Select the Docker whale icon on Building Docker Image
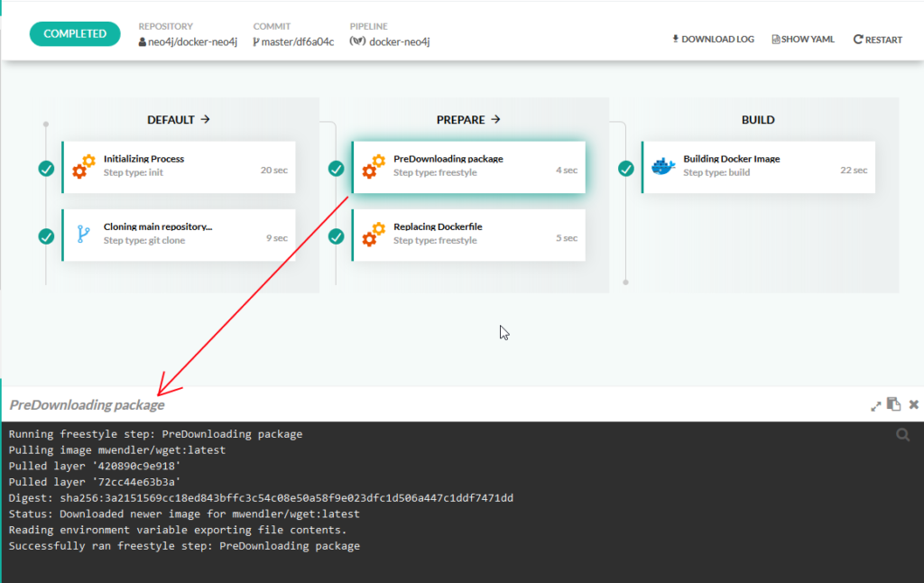 coord(662,164)
